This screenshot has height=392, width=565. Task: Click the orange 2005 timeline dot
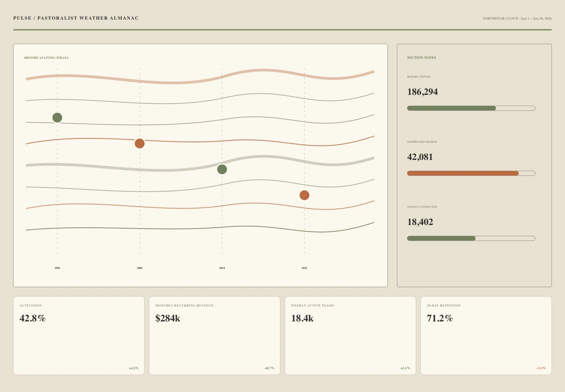point(140,143)
